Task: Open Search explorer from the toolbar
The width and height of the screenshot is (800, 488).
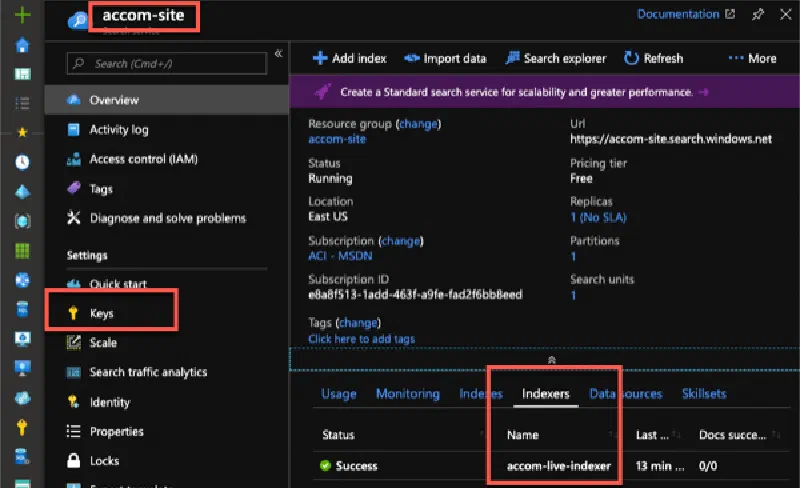Action: coord(556,58)
